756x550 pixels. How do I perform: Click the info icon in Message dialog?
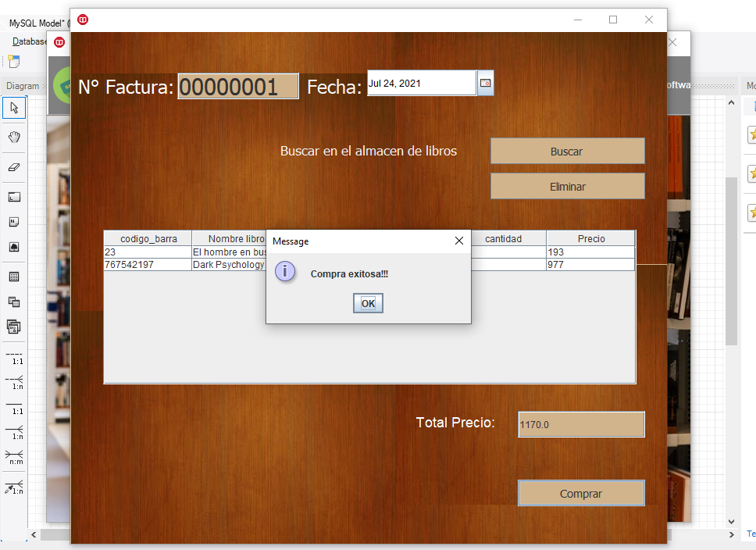[284, 272]
